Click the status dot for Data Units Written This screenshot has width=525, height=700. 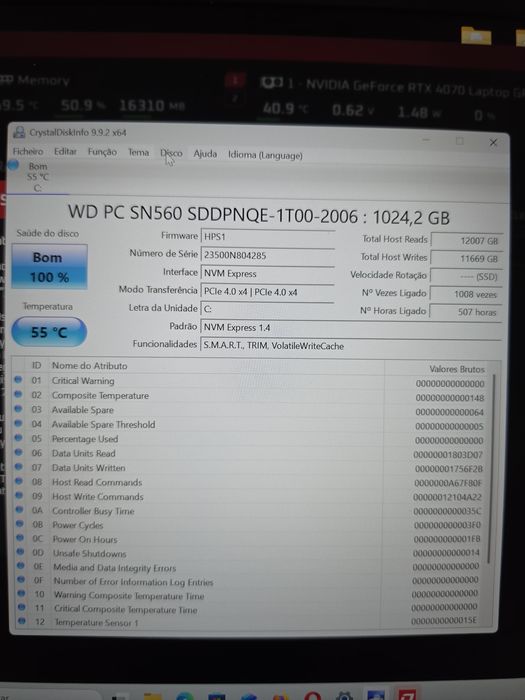(19, 467)
